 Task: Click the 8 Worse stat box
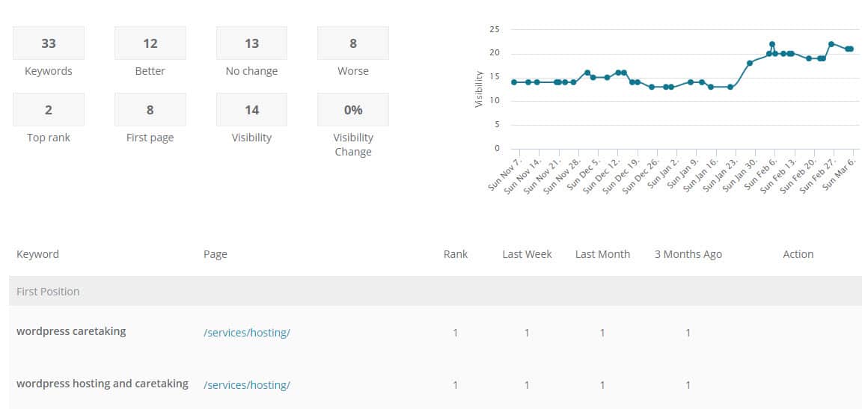coord(353,43)
